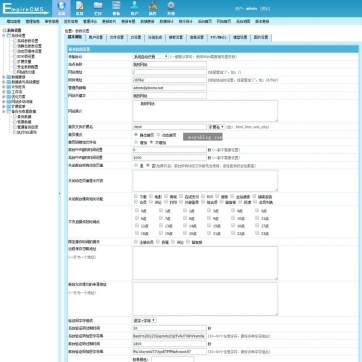Screen dimensions: 362x362
Task: Open 网站首页 in the shortcut bar
Action: tap(224, 21)
